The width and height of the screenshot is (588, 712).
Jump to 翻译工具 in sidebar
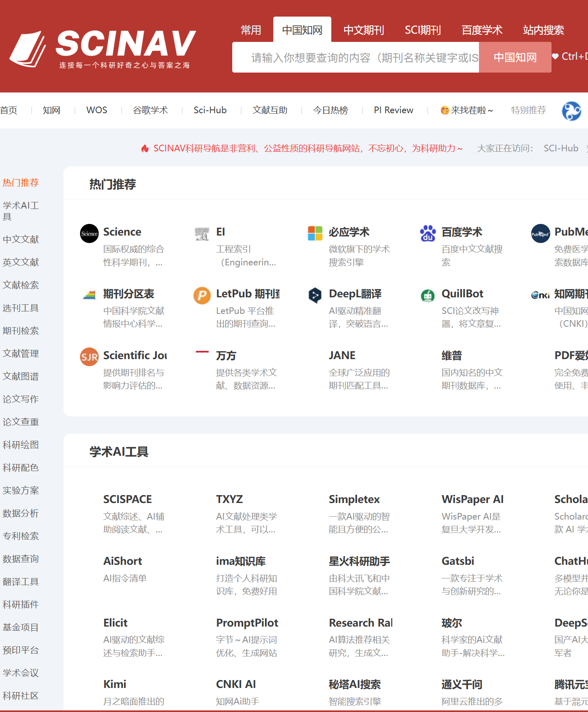click(x=21, y=581)
